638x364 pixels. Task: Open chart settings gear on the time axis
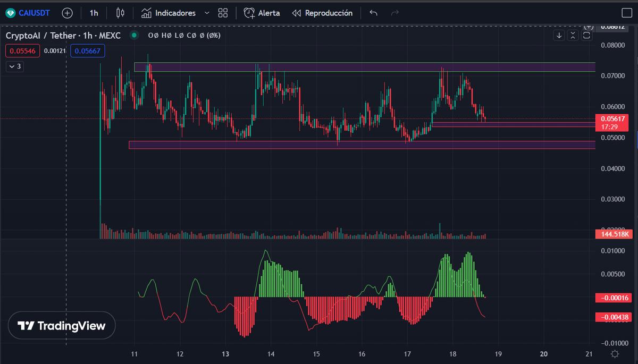[x=615, y=354]
